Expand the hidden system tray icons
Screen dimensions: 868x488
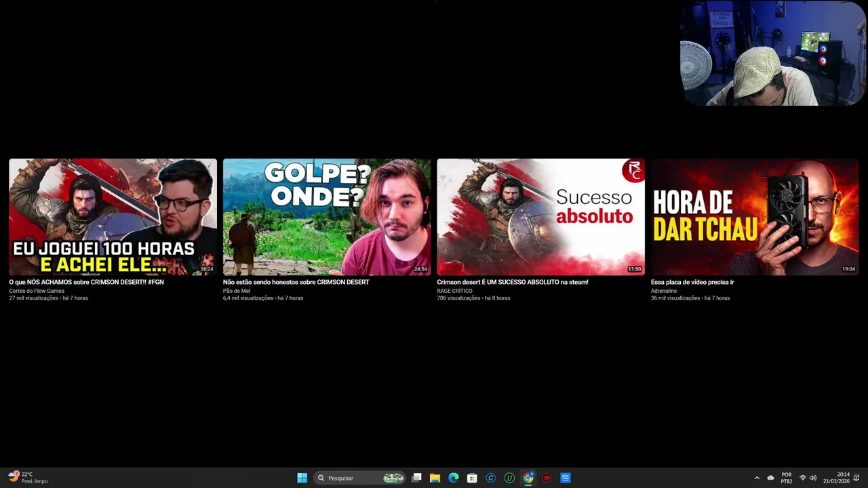tap(757, 478)
